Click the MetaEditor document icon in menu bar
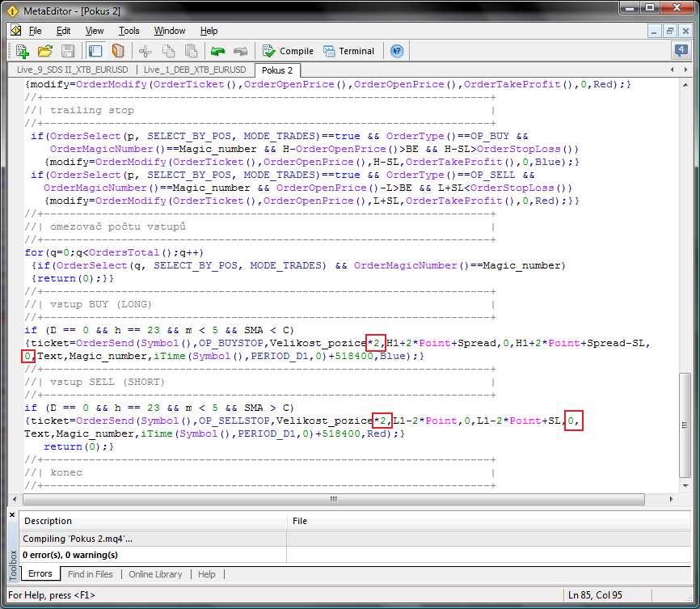 16,31
